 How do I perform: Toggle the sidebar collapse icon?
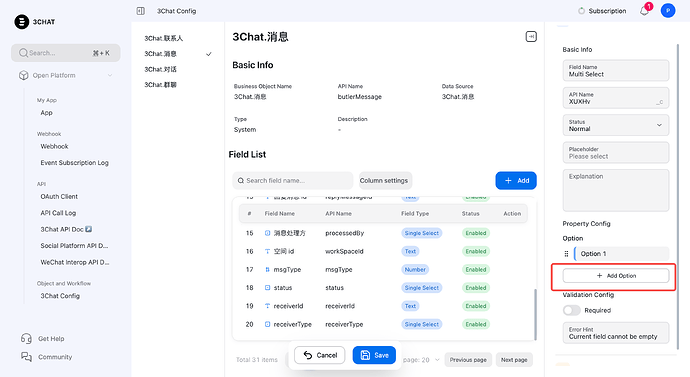pos(140,11)
